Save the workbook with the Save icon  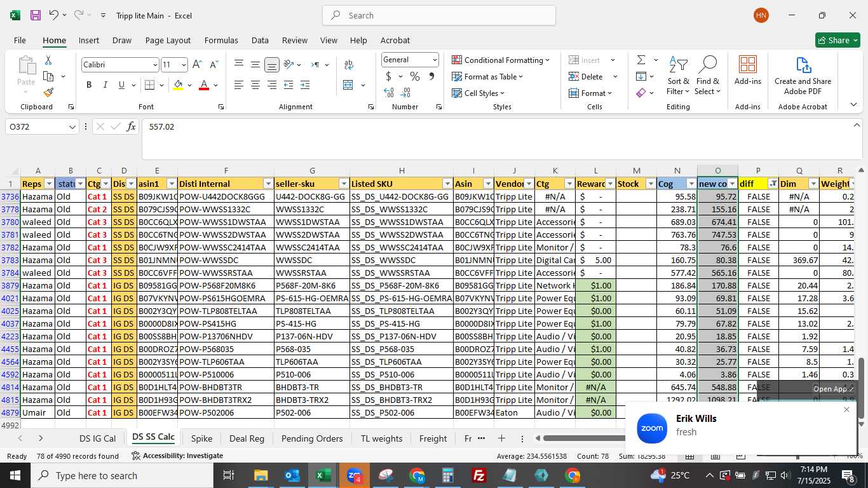(36, 15)
